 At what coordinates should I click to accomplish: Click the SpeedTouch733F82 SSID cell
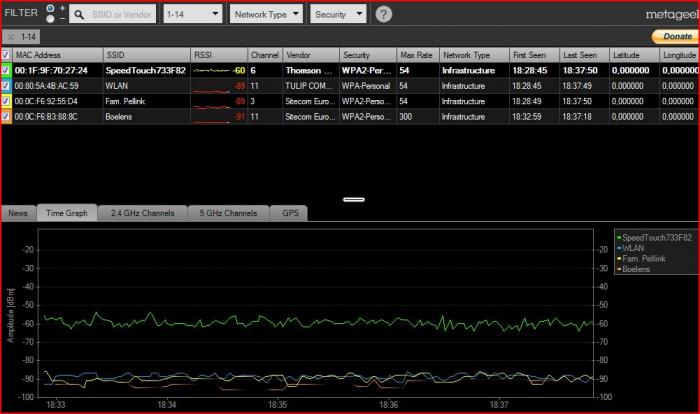tap(146, 71)
